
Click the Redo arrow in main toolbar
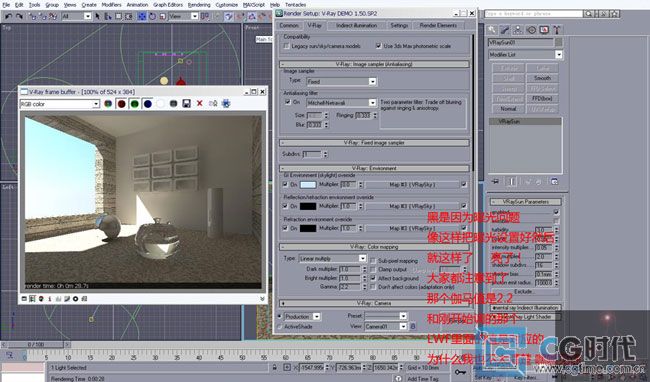[19, 16]
